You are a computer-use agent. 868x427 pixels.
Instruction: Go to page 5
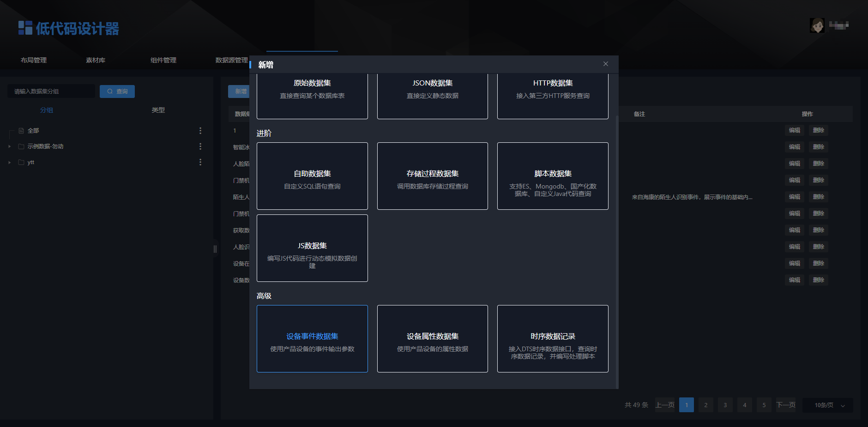(x=764, y=405)
